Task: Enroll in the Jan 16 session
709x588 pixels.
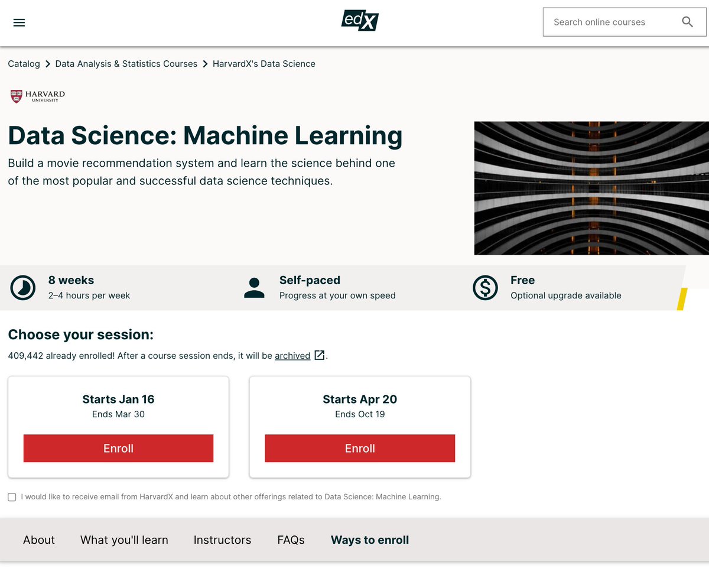Action: (x=118, y=448)
